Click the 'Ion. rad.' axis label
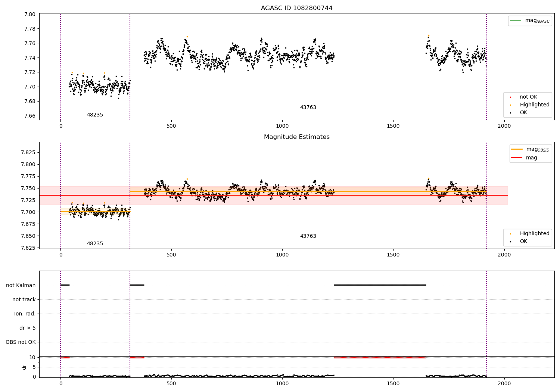 pyautogui.click(x=25, y=314)
